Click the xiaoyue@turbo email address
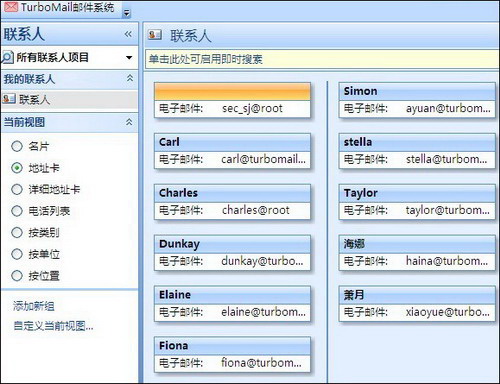This screenshot has width=500, height=384. [448, 312]
